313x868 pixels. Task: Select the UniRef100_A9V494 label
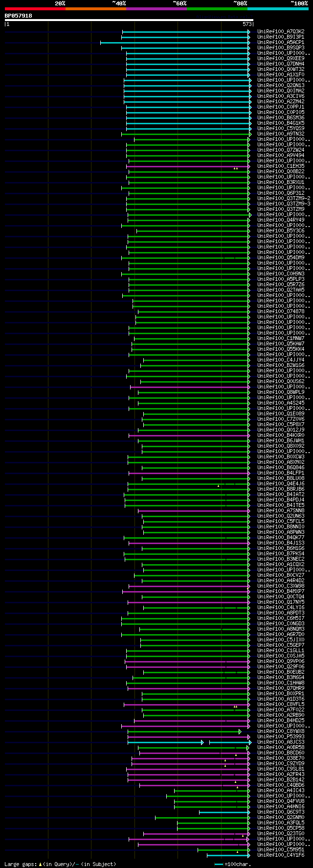281,155
